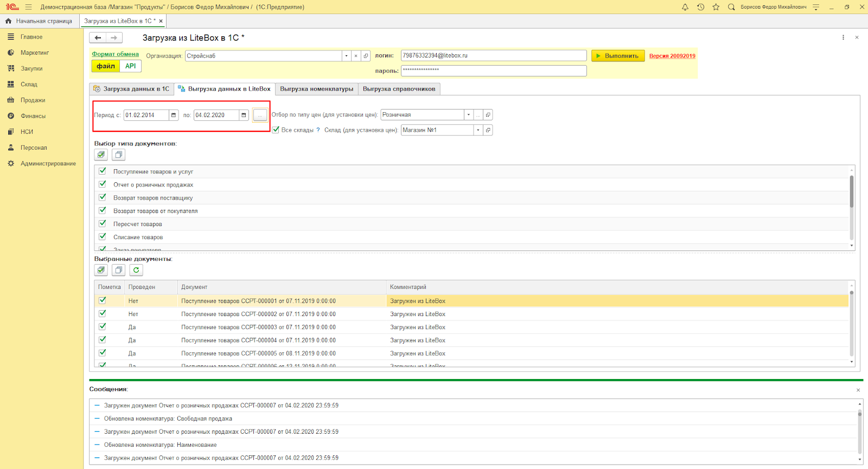
Task: Go back with the left arrow button
Action: (98, 37)
